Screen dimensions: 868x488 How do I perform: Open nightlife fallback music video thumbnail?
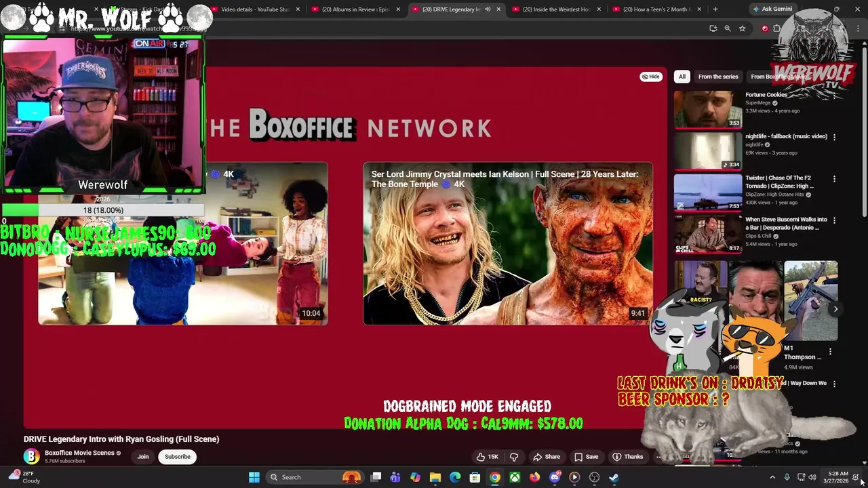[708, 150]
